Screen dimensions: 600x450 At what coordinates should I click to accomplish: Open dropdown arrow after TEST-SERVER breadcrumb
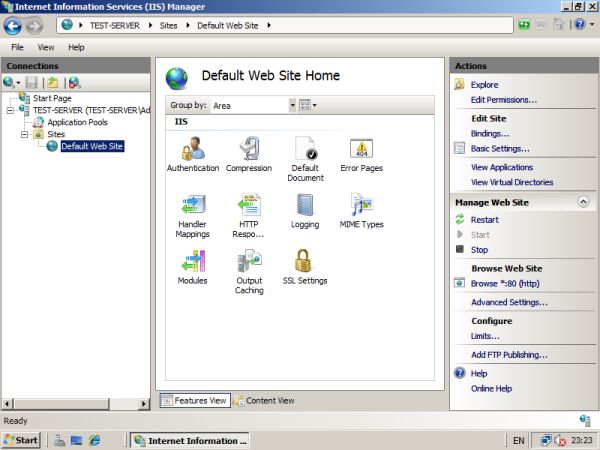pos(150,25)
